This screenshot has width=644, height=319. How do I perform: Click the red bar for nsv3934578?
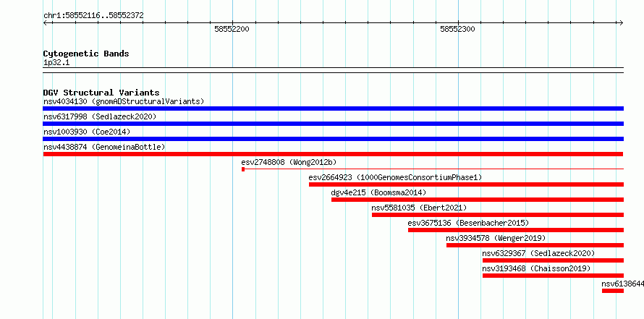(x=535, y=245)
